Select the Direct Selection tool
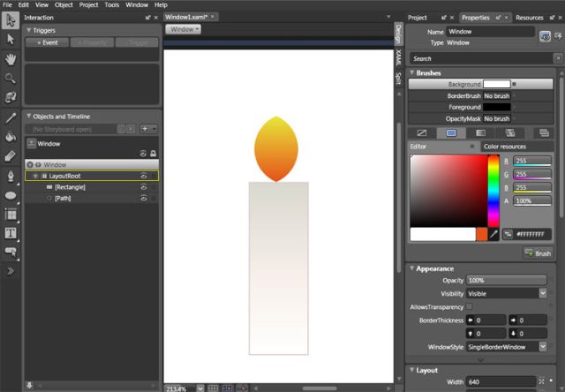 [x=11, y=39]
